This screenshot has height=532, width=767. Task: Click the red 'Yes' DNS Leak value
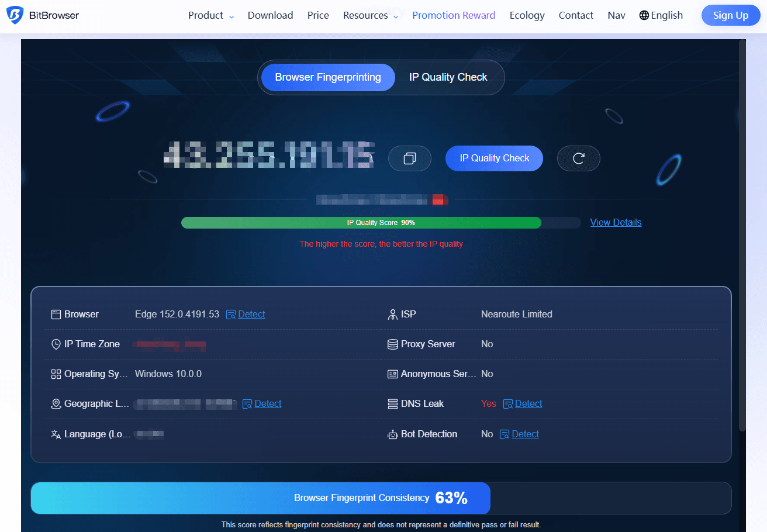pos(489,404)
